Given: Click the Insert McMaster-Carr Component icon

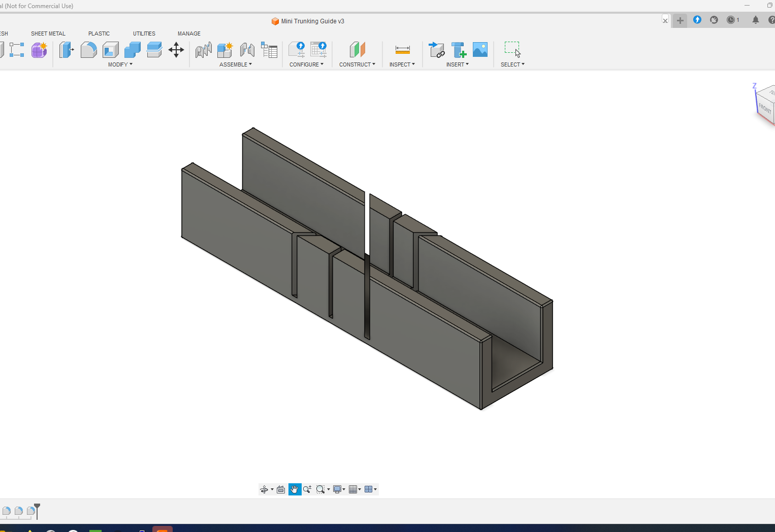Looking at the screenshot, I should 459,50.
